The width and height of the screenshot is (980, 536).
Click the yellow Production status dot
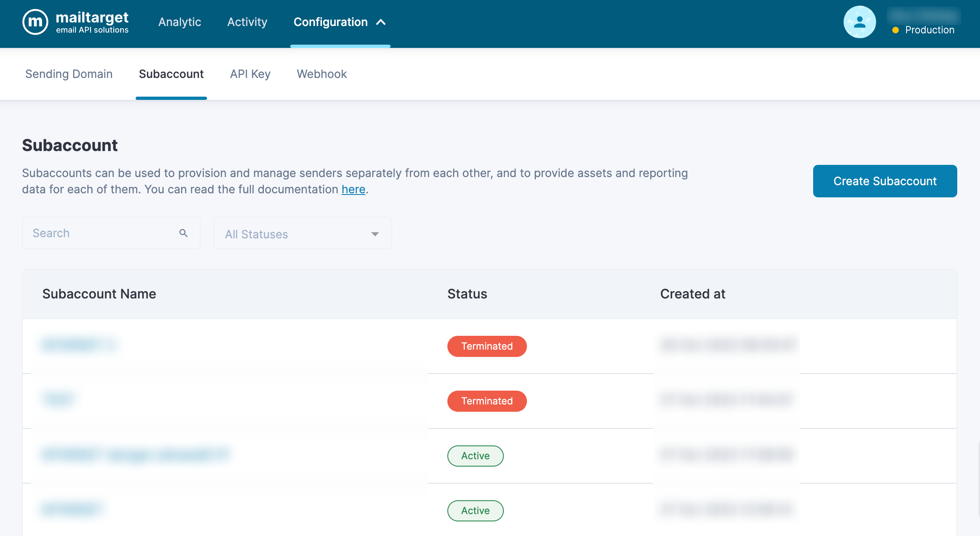[895, 30]
